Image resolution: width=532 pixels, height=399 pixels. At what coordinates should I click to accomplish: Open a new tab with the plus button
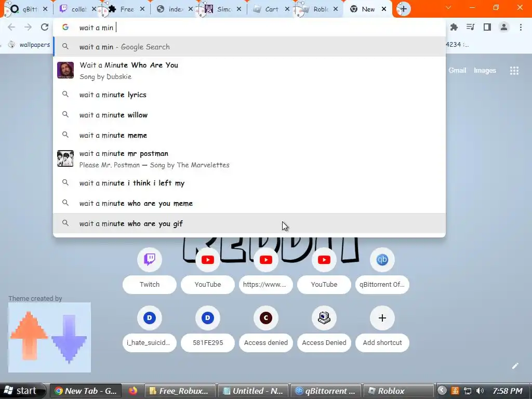tap(403, 9)
